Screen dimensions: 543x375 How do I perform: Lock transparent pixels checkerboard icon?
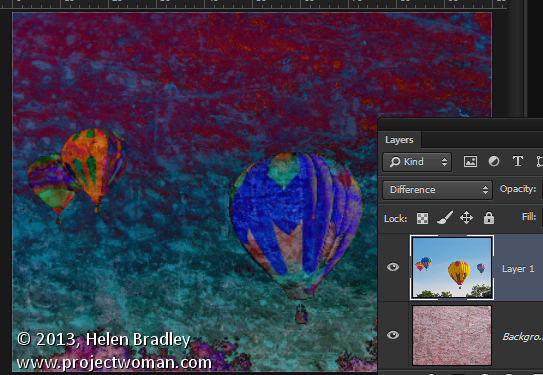[x=422, y=218]
